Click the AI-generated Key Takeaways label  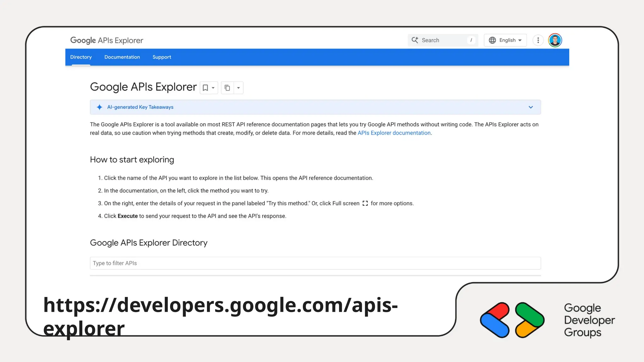pyautogui.click(x=140, y=107)
